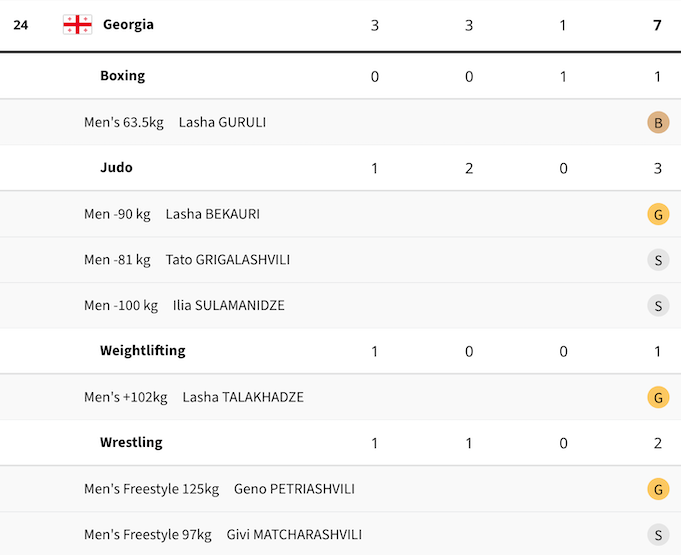Open athlete Lasha TALAKHADZE
Image resolution: width=681 pixels, height=555 pixels.
click(243, 398)
